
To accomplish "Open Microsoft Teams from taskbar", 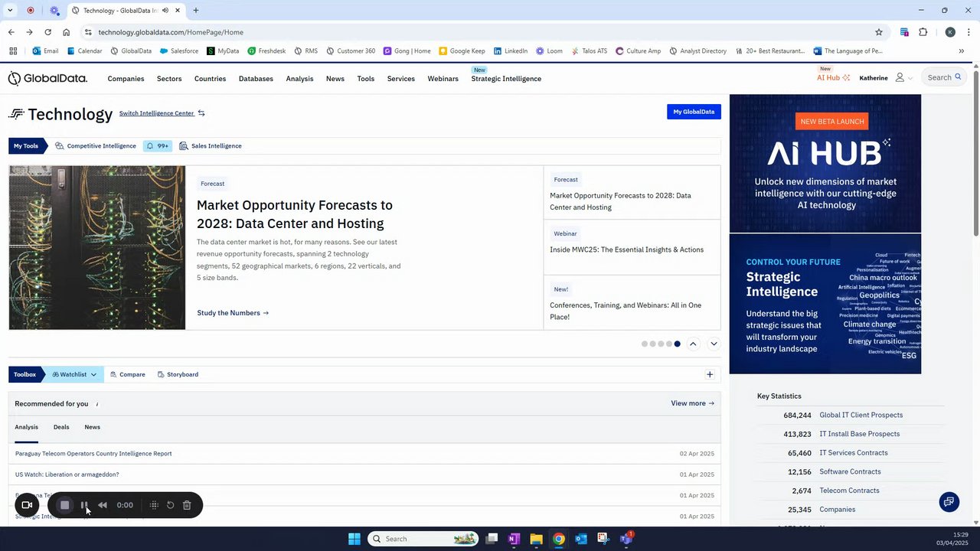I will tap(626, 539).
